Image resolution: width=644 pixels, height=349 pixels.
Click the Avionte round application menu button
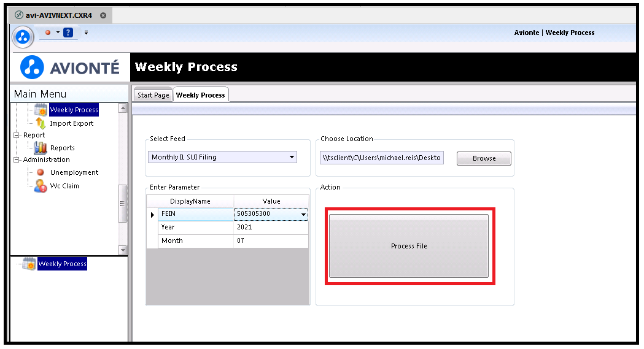pos(23,37)
